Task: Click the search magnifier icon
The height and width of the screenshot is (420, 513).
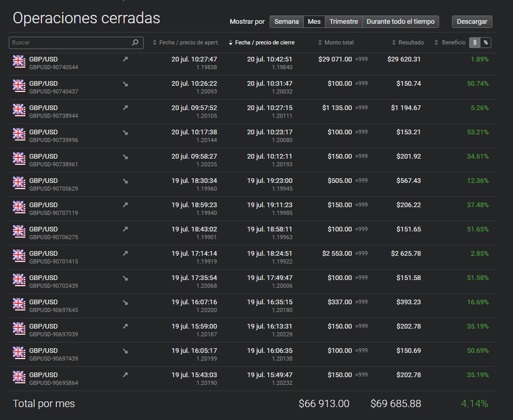Action: [135, 43]
